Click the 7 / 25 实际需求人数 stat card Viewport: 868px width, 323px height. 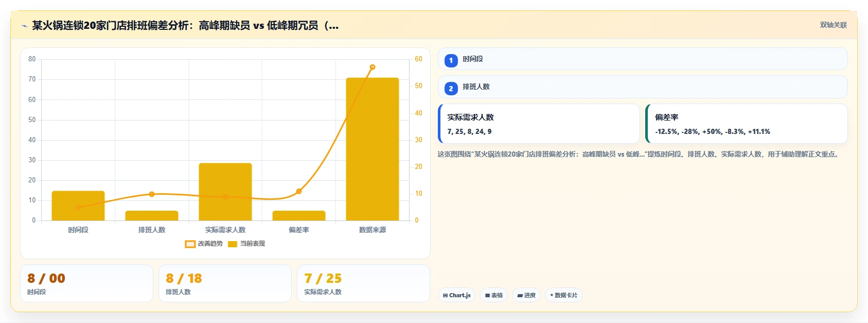pyautogui.click(x=363, y=283)
